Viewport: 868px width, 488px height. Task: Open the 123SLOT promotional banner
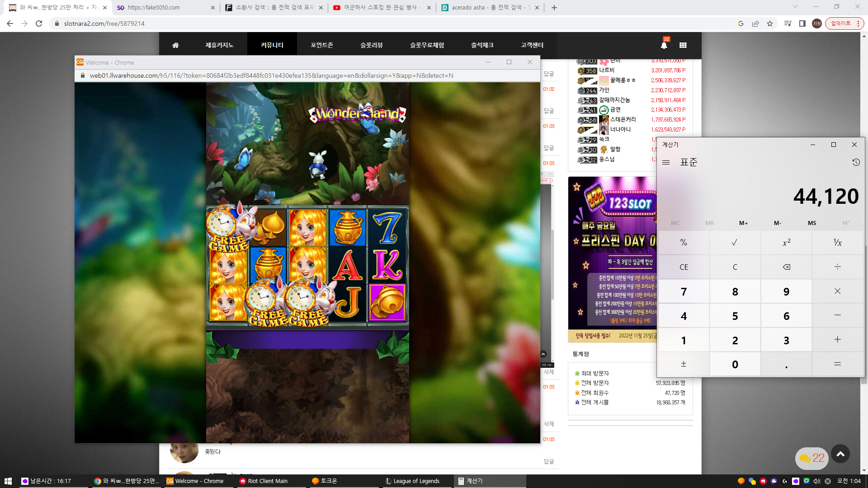[x=613, y=259]
